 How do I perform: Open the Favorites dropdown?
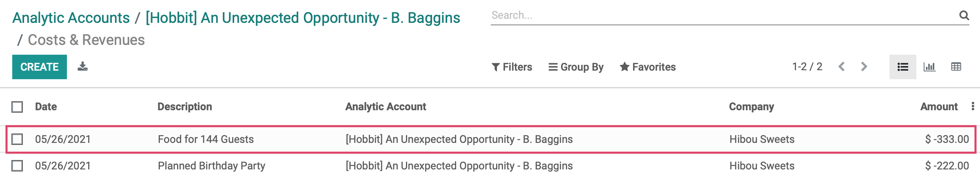(x=648, y=67)
